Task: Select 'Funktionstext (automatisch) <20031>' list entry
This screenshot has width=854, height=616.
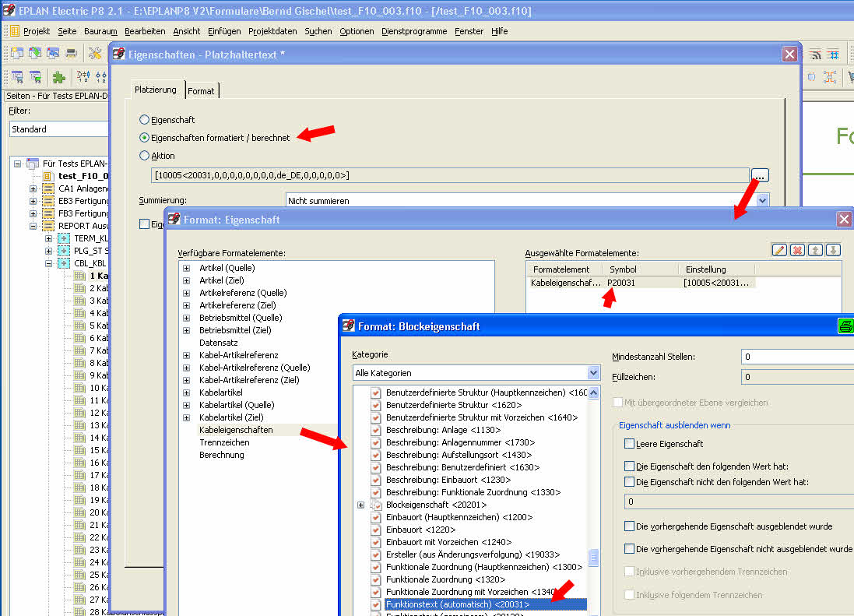Action: click(485, 604)
